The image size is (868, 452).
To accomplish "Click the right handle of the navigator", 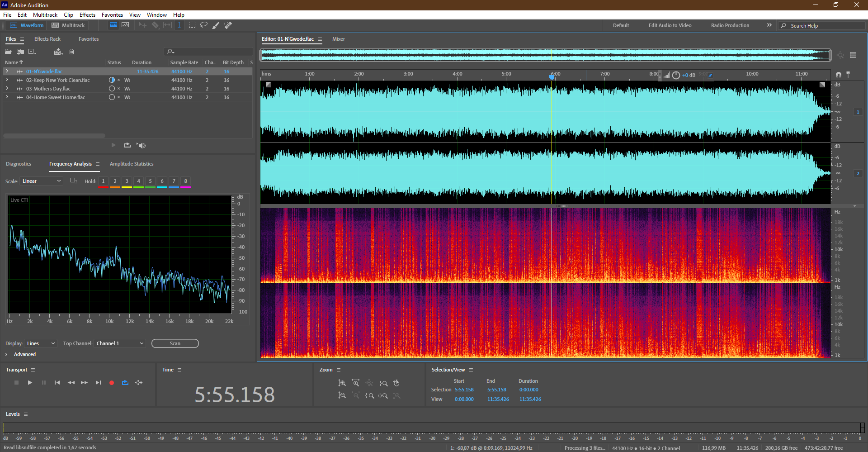I will click(830, 55).
